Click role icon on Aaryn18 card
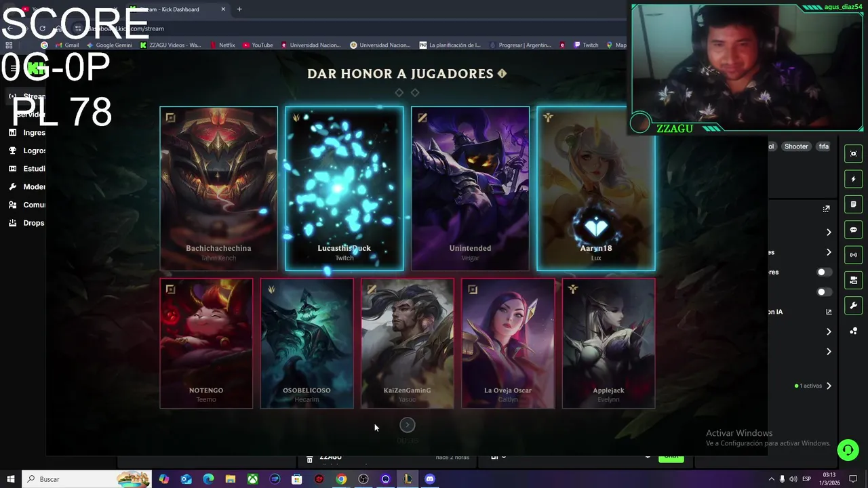The width and height of the screenshot is (868, 488). pos(548,118)
